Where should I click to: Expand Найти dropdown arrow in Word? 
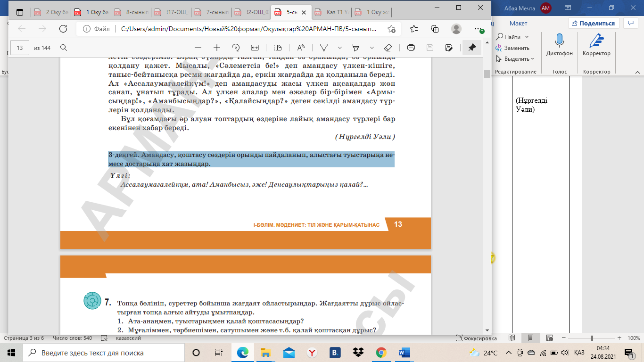tap(527, 37)
